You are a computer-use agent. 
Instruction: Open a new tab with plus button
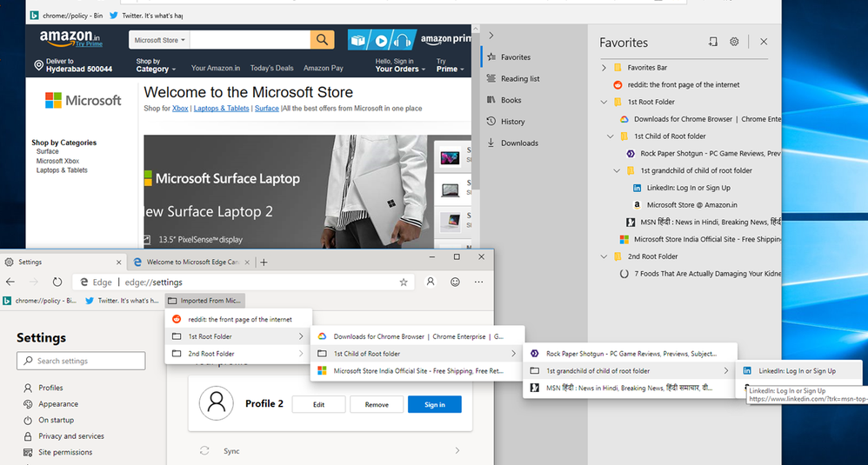(x=264, y=262)
